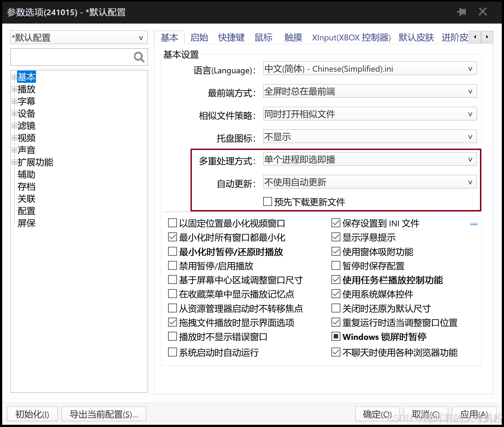The height and width of the screenshot is (427, 504).
Task: Check 暂停时保存配置
Action: (336, 265)
